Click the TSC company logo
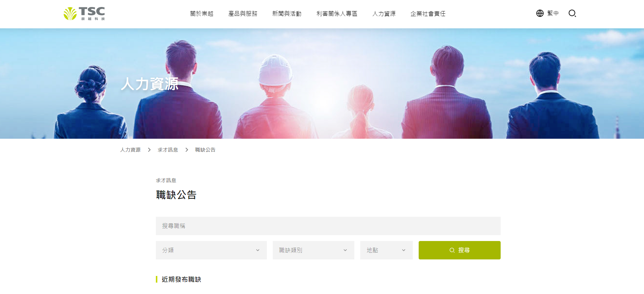Viewport: 644px width, 294px height. tap(84, 14)
